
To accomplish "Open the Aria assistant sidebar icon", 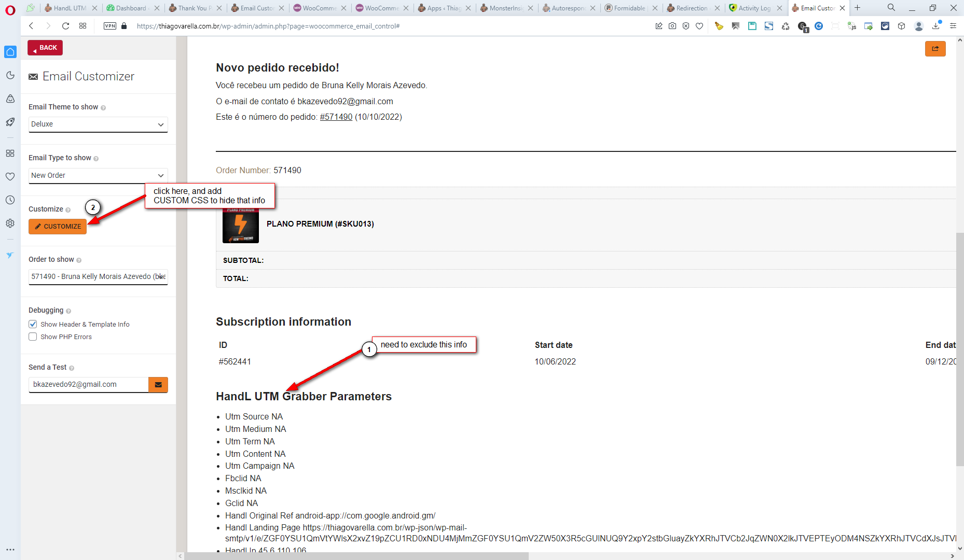I will point(10,99).
